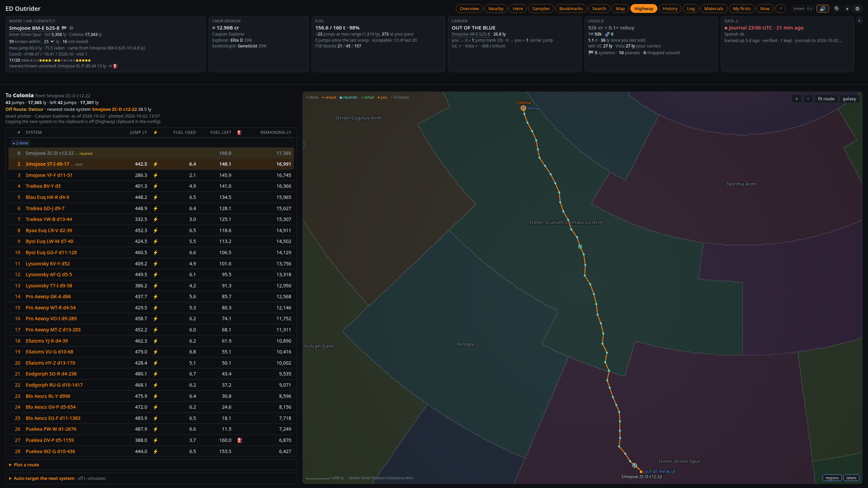Toggle the labels overlay on the map
Viewport: 868px width, 488px height.
(x=851, y=478)
